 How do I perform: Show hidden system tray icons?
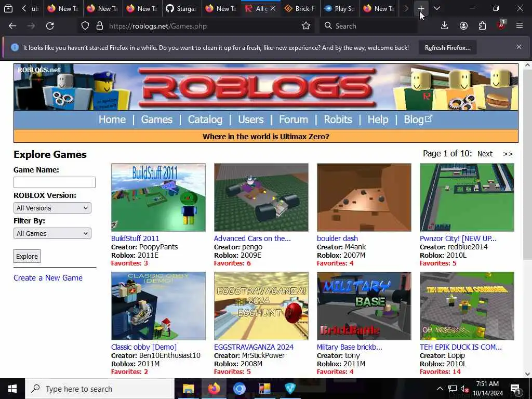(440, 389)
